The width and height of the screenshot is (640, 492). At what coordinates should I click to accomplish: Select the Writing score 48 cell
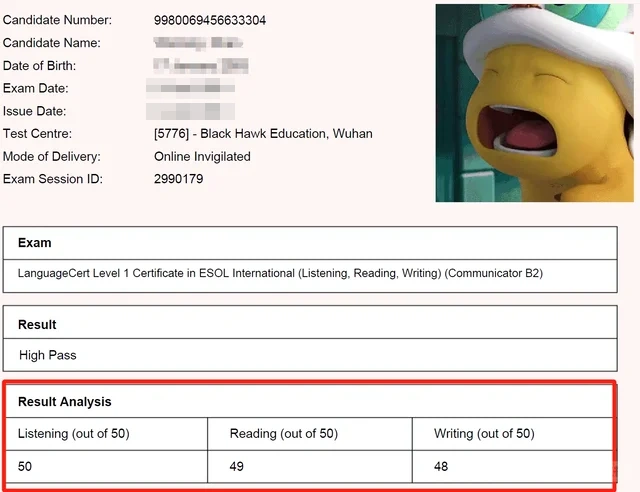click(x=513, y=466)
